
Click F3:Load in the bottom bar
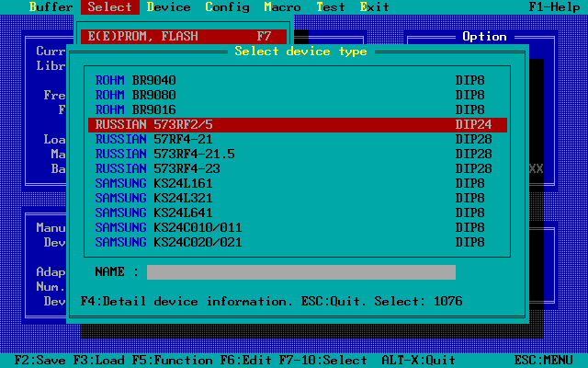click(x=98, y=360)
